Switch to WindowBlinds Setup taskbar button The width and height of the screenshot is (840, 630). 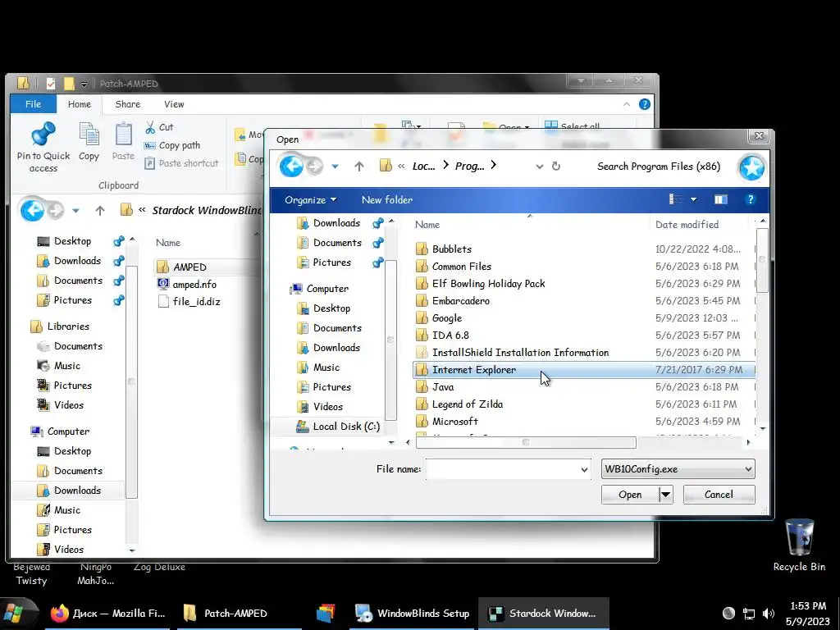tap(413, 614)
